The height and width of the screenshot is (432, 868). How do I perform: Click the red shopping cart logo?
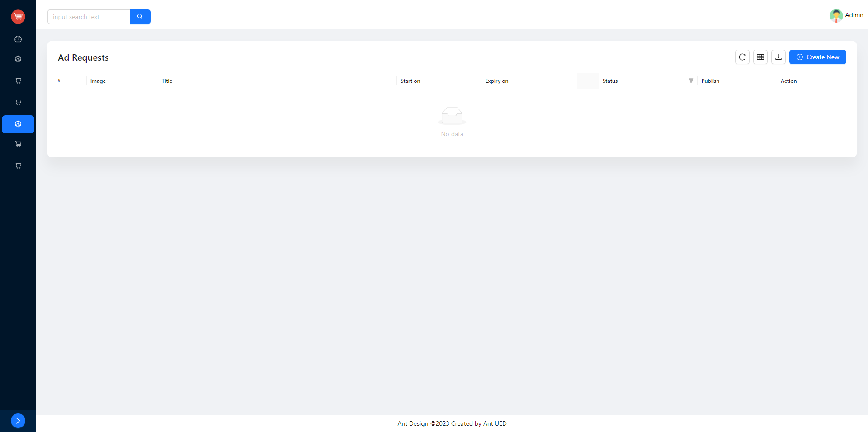coord(18,17)
